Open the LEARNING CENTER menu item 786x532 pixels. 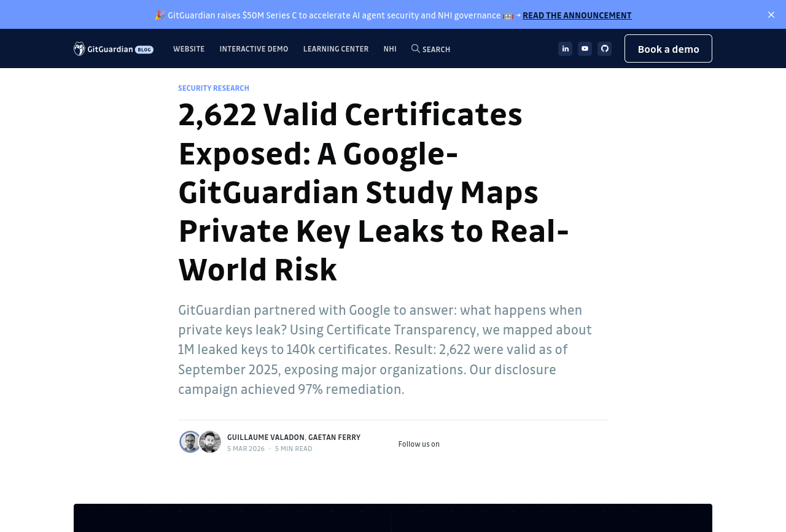click(336, 49)
